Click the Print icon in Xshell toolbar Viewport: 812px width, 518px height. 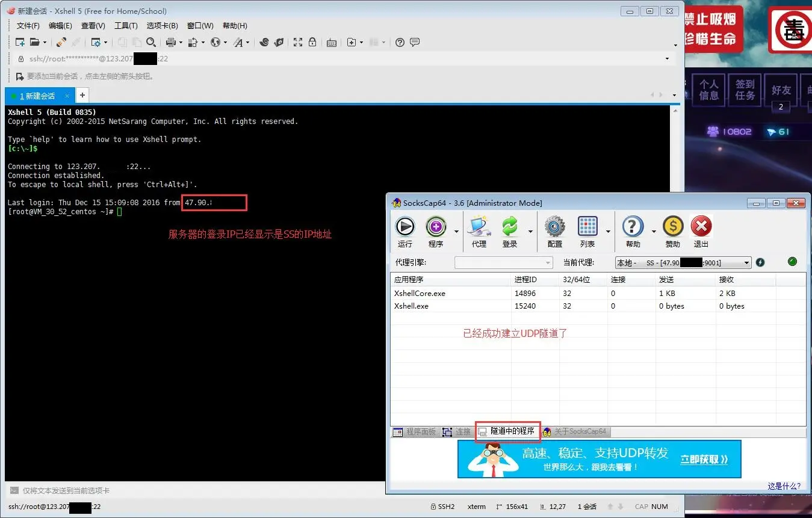[170, 42]
